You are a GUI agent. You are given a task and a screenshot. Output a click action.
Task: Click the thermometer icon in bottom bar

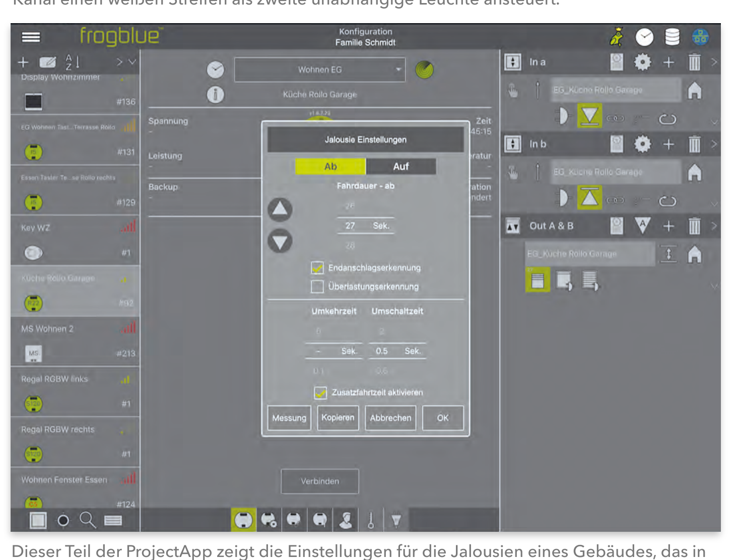(371, 520)
